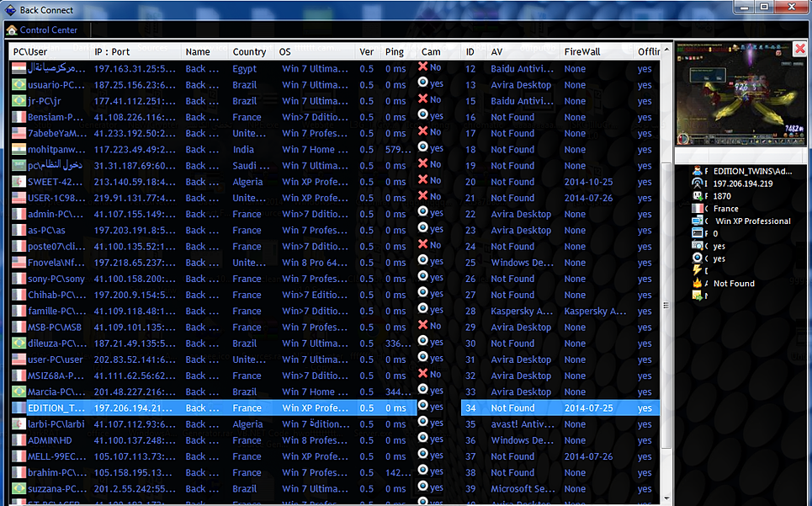This screenshot has height=506, width=812.
Task: Click 197.206.194.219 text in details panel
Action: click(x=743, y=184)
